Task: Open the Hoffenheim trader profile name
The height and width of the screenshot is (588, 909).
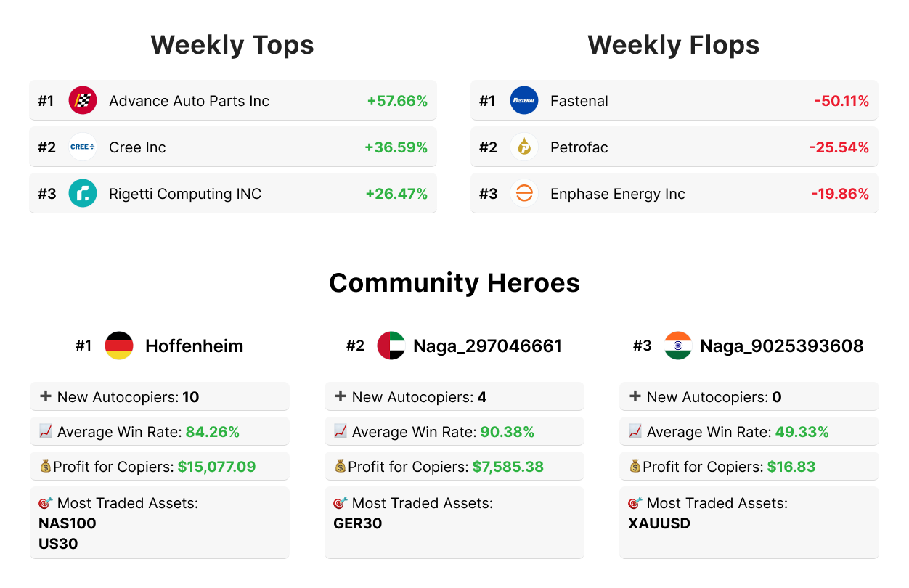Action: tap(194, 346)
